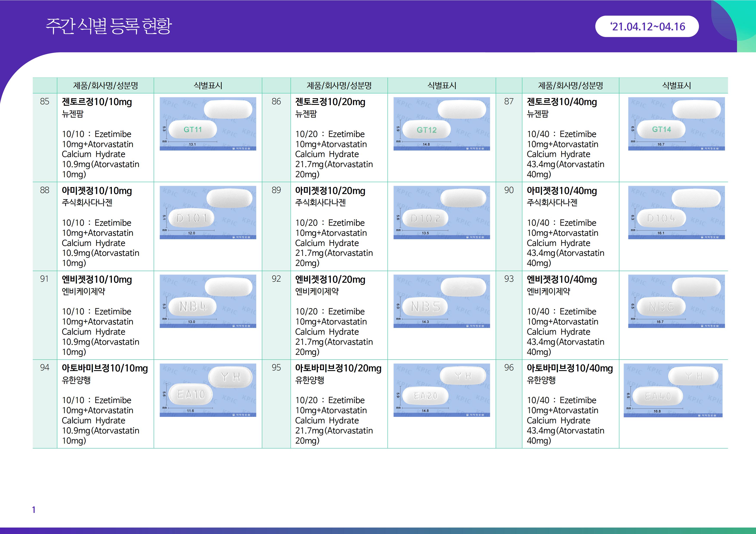
Task: Open the NB5 tablet photo
Action: [442, 301]
